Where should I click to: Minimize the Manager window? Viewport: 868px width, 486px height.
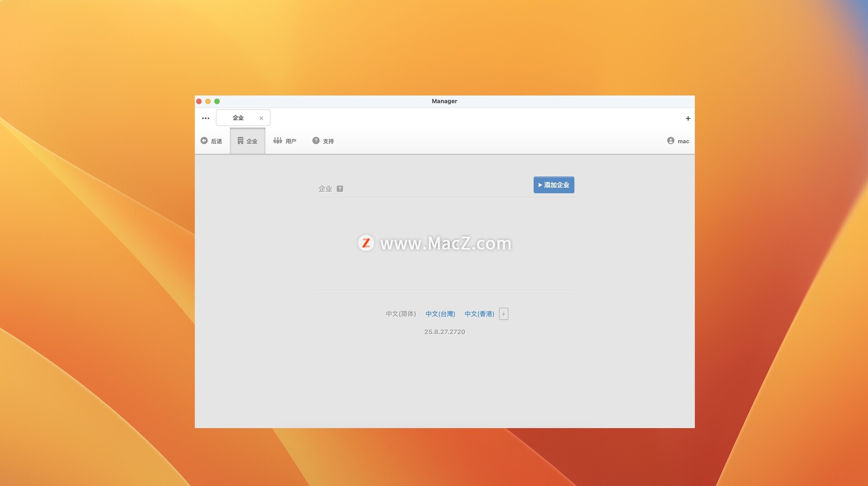click(x=208, y=101)
